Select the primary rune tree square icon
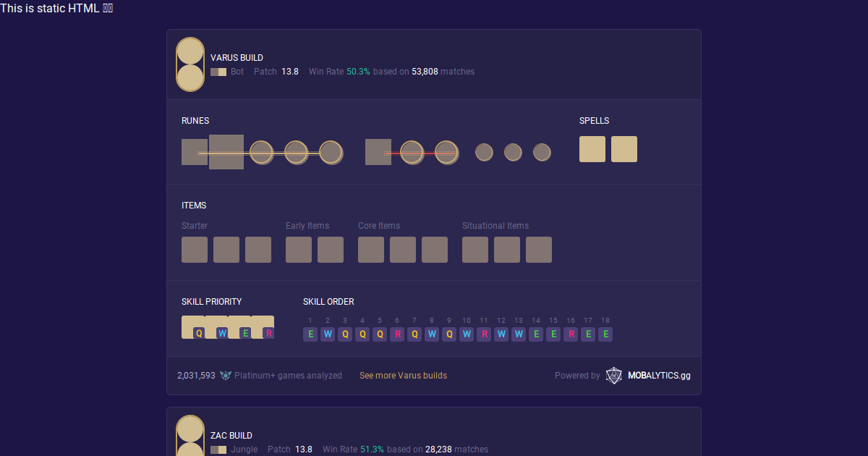 coord(195,152)
